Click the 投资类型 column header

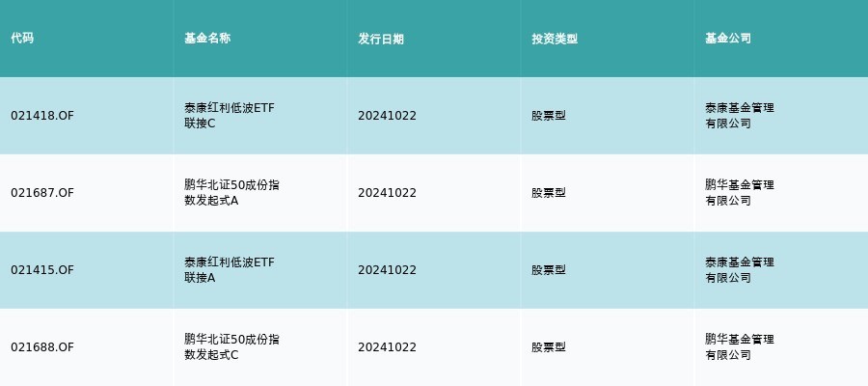(x=555, y=39)
